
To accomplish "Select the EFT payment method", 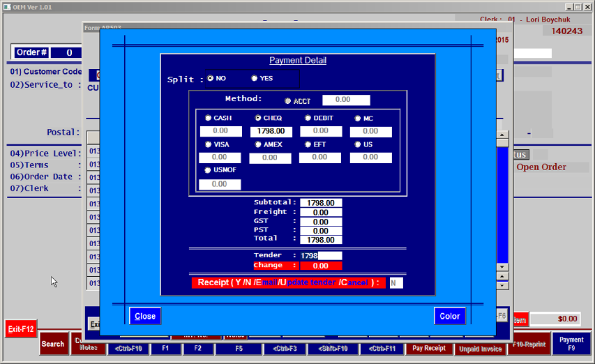I will pyautogui.click(x=308, y=144).
